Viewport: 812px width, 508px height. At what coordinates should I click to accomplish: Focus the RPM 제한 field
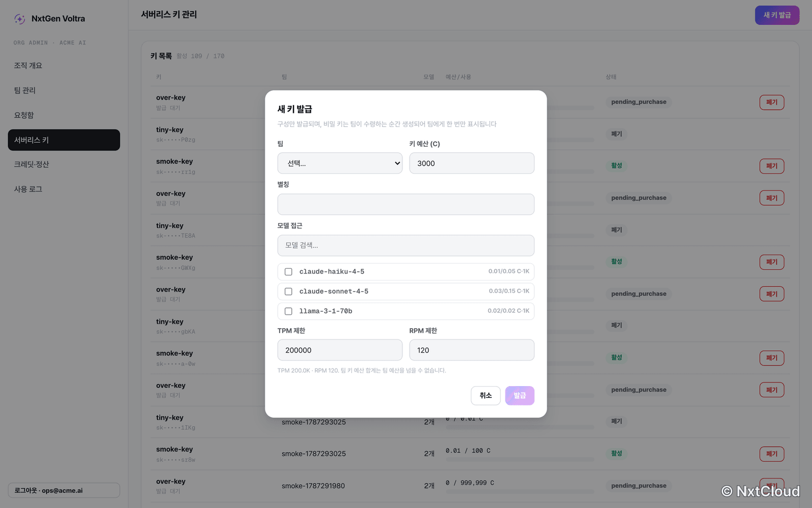click(472, 350)
